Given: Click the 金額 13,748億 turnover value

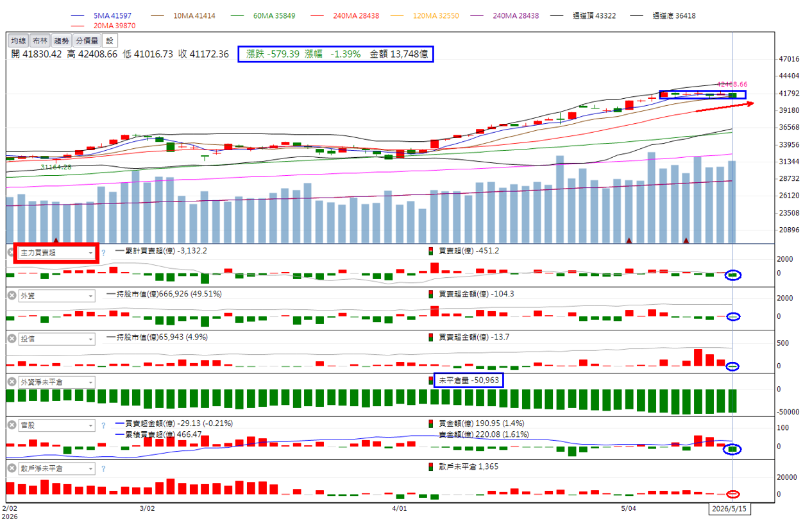Looking at the screenshot, I should 399,55.
